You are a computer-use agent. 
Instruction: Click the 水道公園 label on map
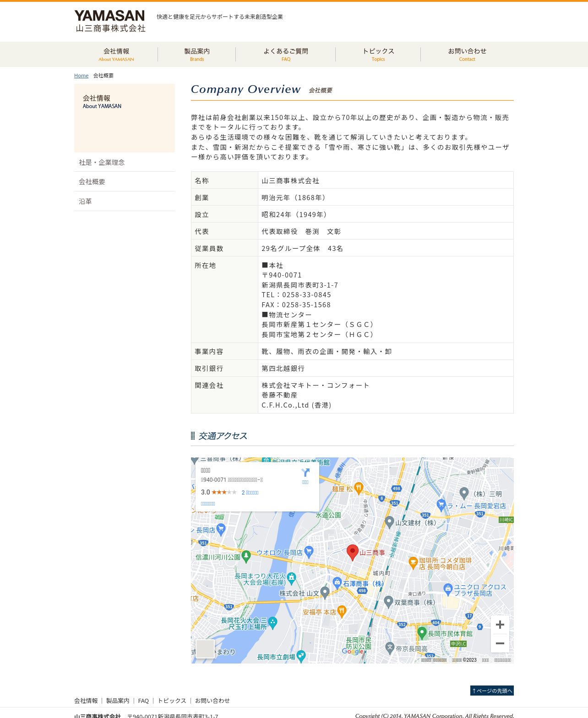coord(328,515)
